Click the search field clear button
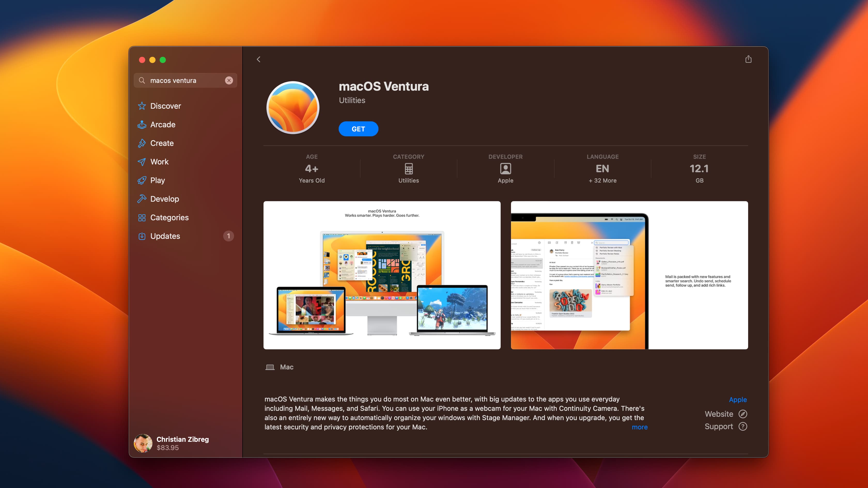Viewport: 868px width, 488px height. (x=229, y=80)
